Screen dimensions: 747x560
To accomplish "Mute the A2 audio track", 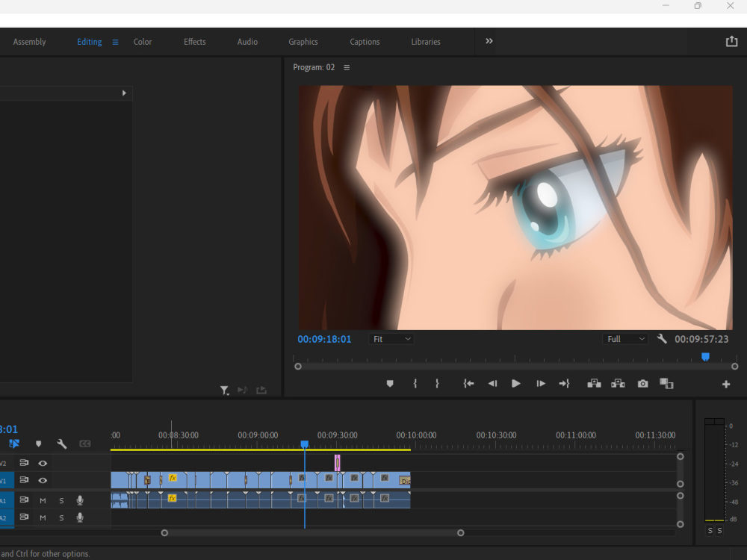I will pos(43,517).
